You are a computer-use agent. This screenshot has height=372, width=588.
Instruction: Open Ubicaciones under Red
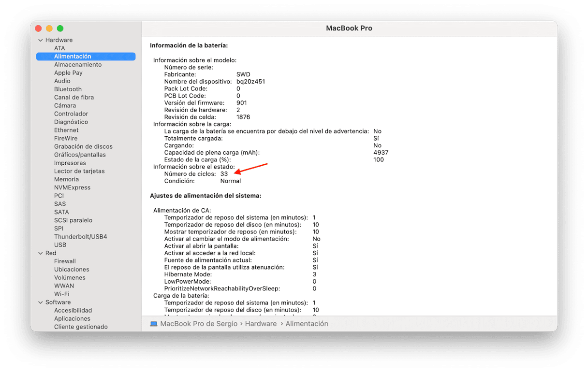click(72, 270)
